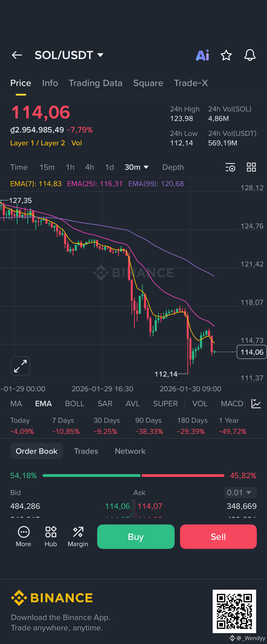This screenshot has height=644, width=267.
Task: Toggle the MACD indicator
Action: click(x=231, y=404)
